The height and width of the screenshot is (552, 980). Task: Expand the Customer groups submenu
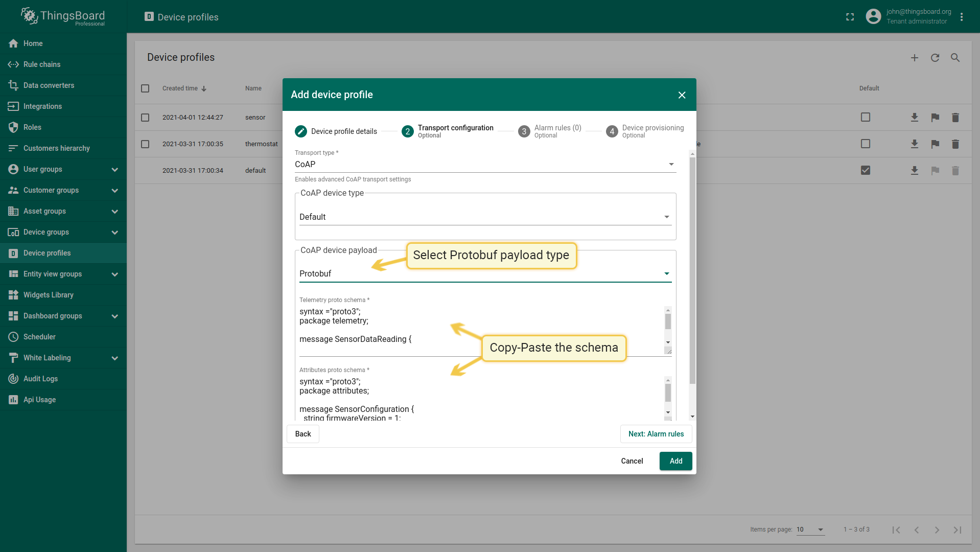coord(115,190)
